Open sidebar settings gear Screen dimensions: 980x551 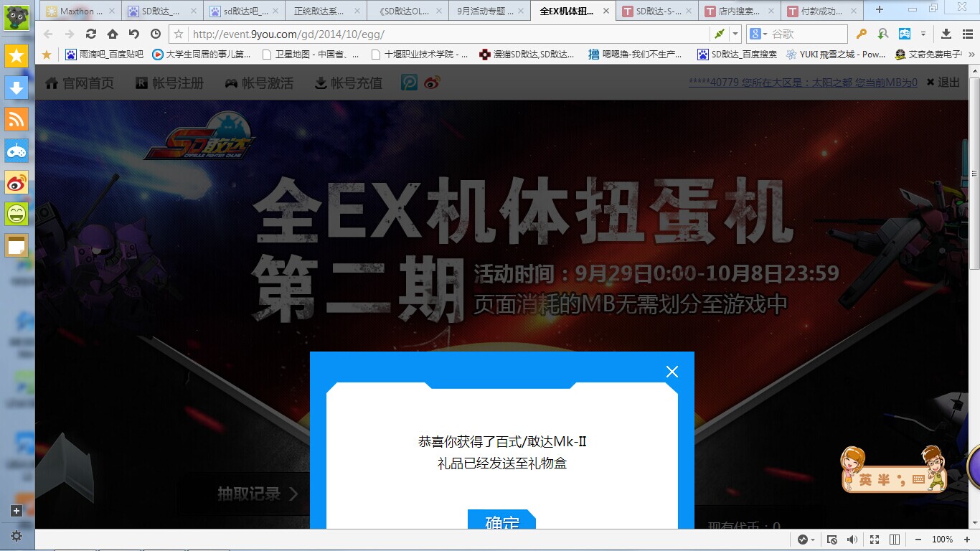[x=17, y=536]
